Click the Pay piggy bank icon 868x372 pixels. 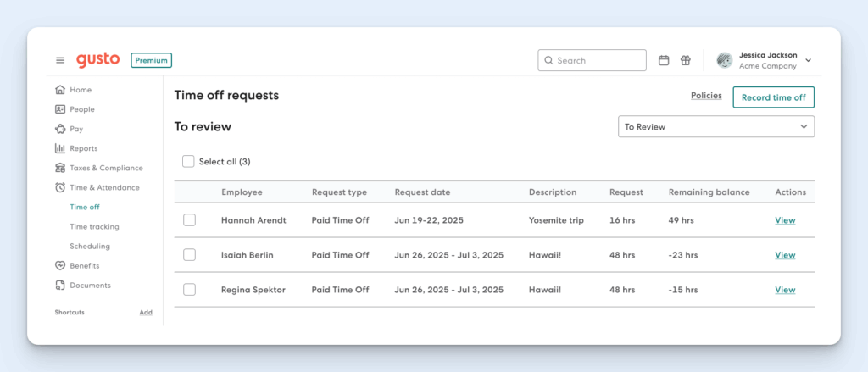pyautogui.click(x=60, y=129)
